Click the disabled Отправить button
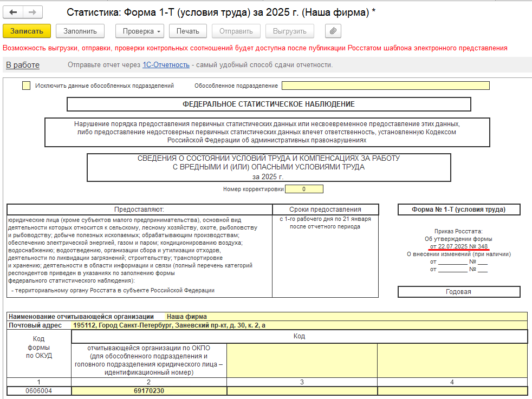Screen dimensions: 532x399 coord(236,31)
